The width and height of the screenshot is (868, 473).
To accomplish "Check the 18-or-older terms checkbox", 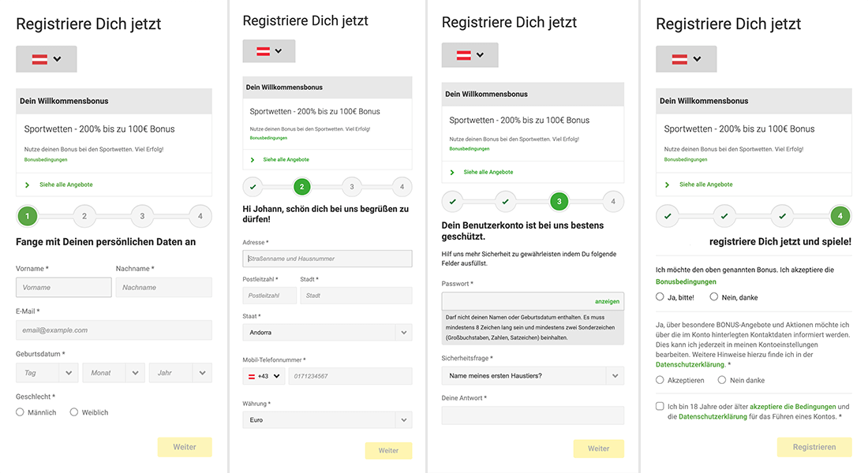I will [660, 405].
